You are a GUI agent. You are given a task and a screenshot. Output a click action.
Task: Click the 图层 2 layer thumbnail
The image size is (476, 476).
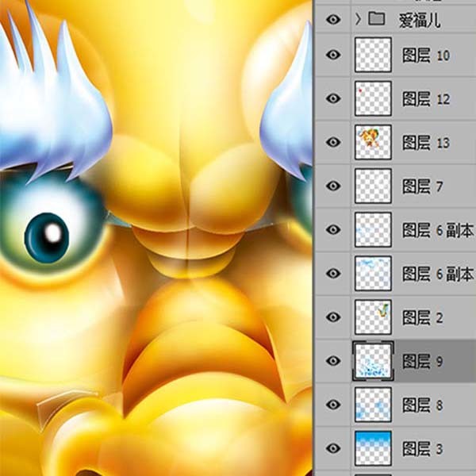[x=373, y=317]
